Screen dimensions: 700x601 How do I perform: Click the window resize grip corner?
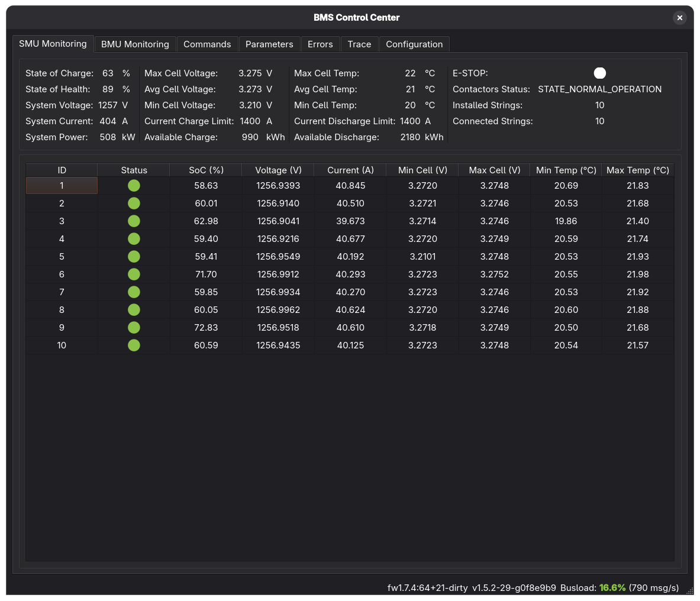[690, 591]
